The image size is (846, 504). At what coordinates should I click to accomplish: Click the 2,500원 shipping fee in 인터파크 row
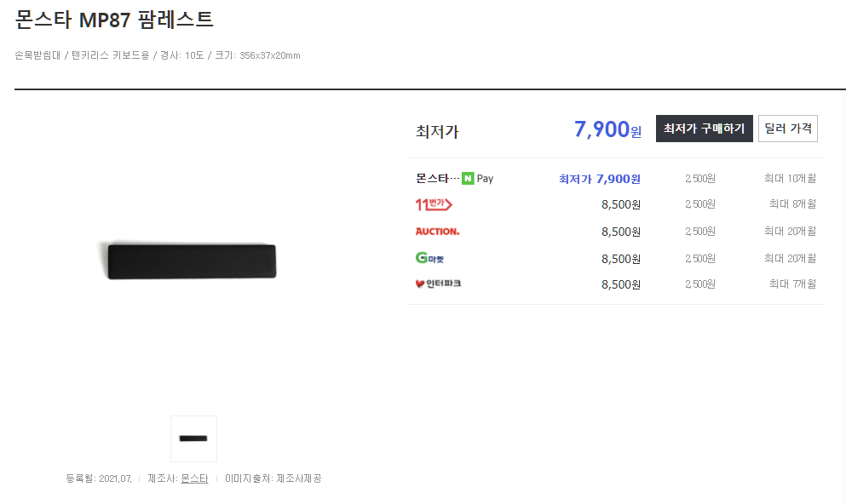[699, 283]
